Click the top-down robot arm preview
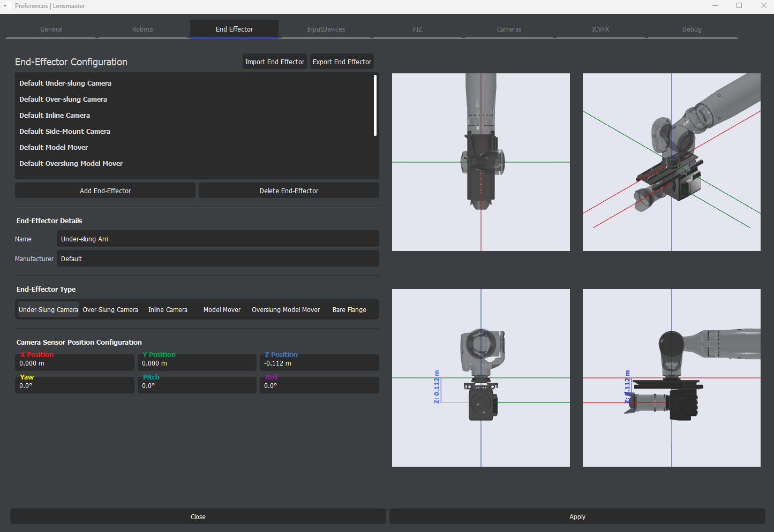Viewport: 774px width, 532px height. click(x=481, y=162)
